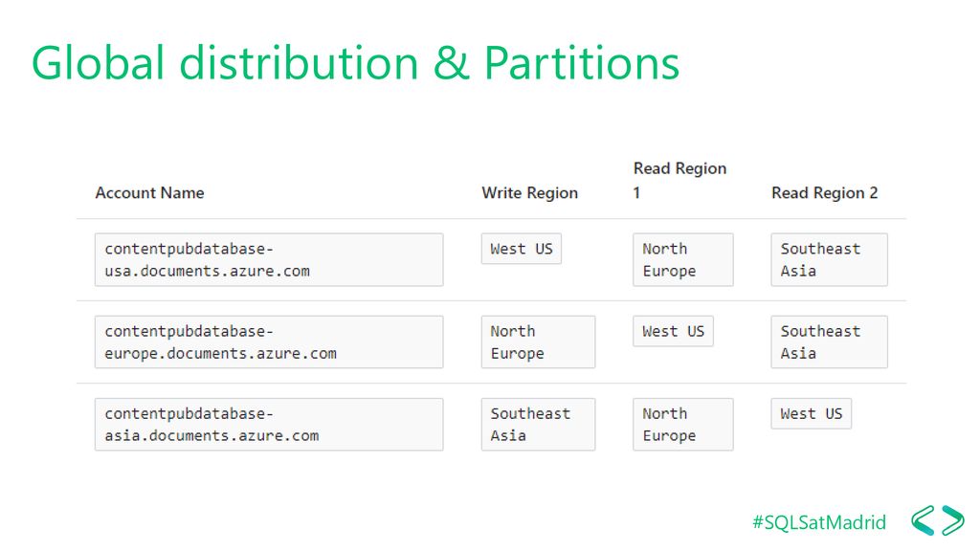Viewport: 980px width, 551px height.
Task: Click the Read Region 1 column header
Action: (679, 181)
